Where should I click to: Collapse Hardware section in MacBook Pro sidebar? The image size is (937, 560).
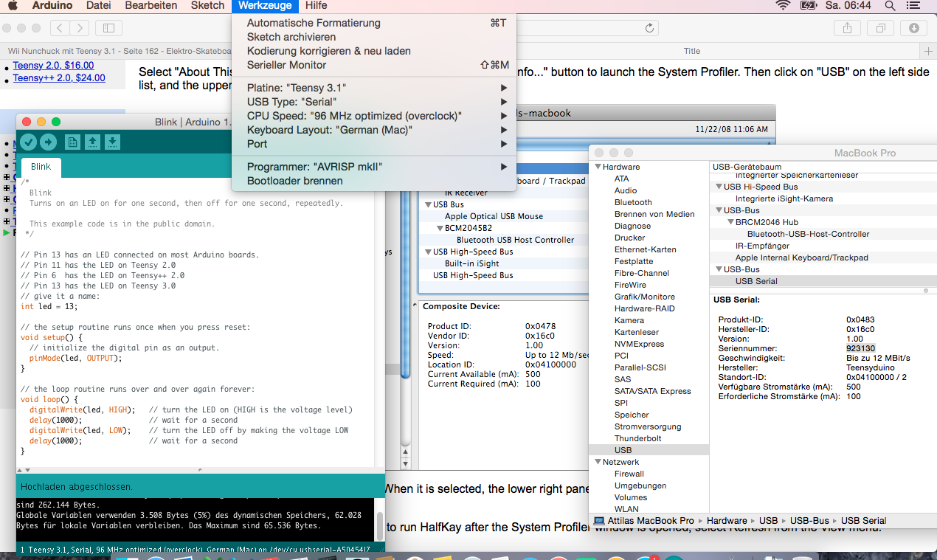pyautogui.click(x=598, y=167)
